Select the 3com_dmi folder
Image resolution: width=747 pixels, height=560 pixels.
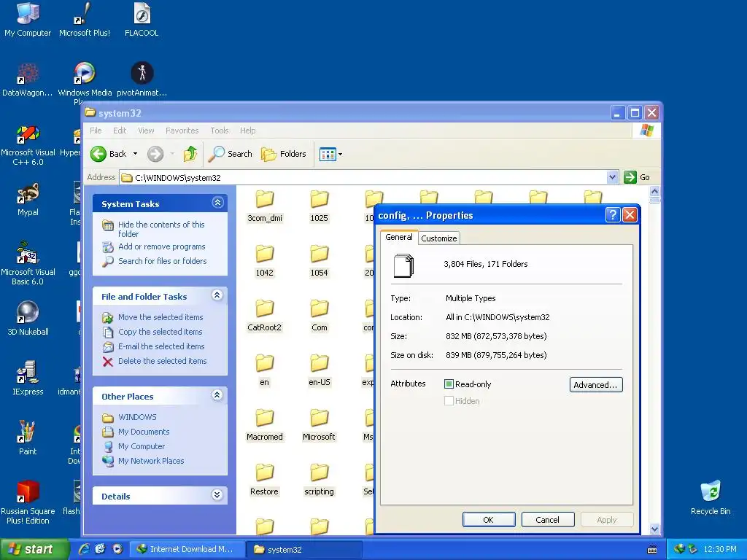click(264, 206)
